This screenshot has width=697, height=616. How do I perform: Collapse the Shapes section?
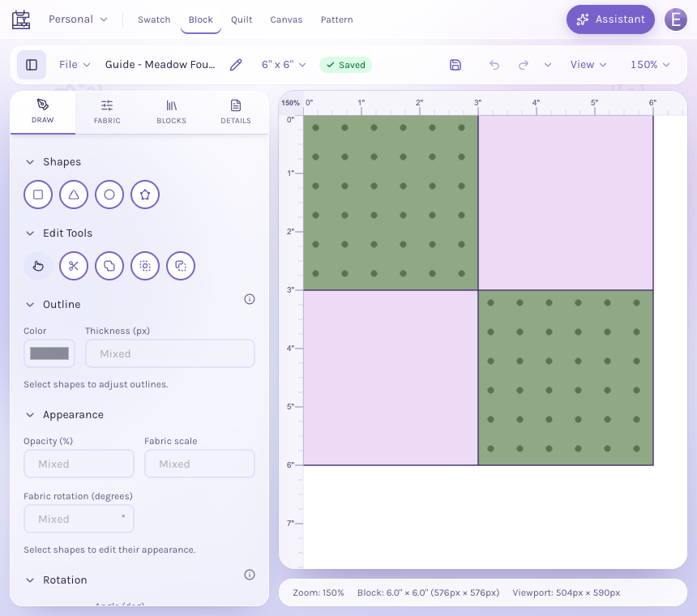pos(30,162)
